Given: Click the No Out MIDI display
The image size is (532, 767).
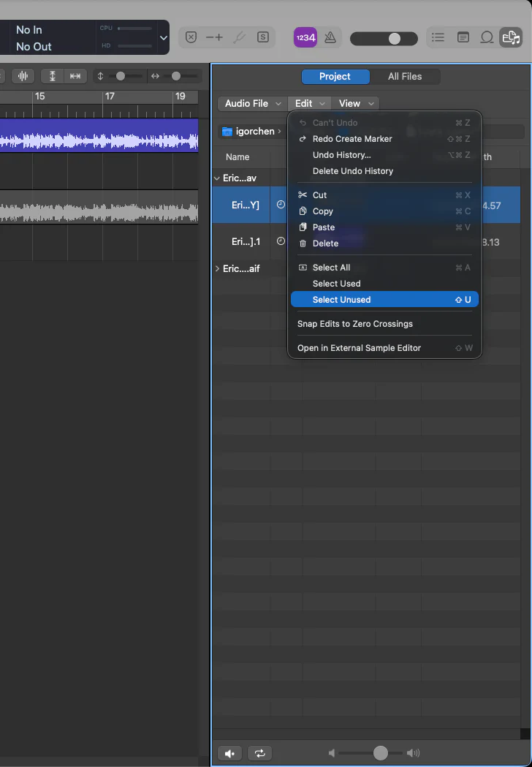Looking at the screenshot, I should tap(34, 47).
